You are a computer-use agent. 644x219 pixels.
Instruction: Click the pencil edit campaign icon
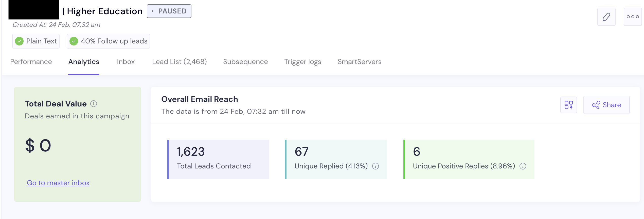[606, 17]
